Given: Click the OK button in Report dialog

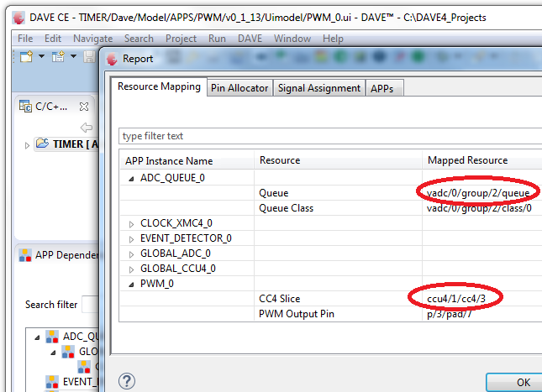Looking at the screenshot, I should pos(514,382).
